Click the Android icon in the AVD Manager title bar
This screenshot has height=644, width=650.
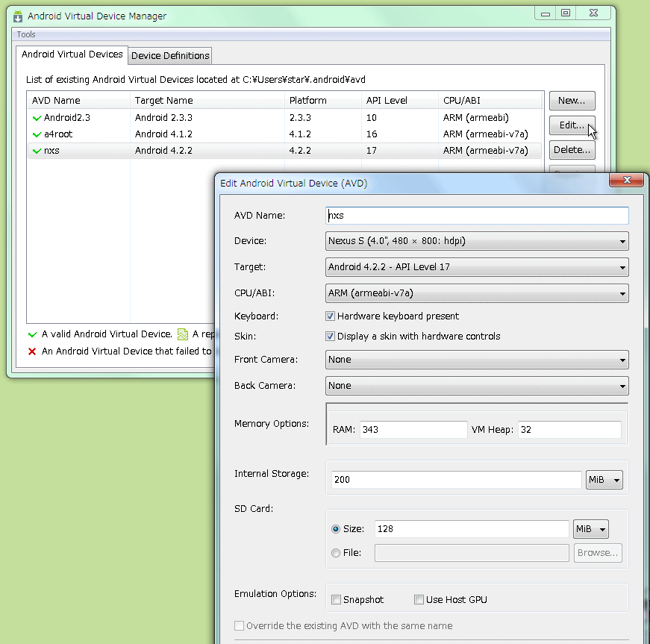(x=18, y=16)
